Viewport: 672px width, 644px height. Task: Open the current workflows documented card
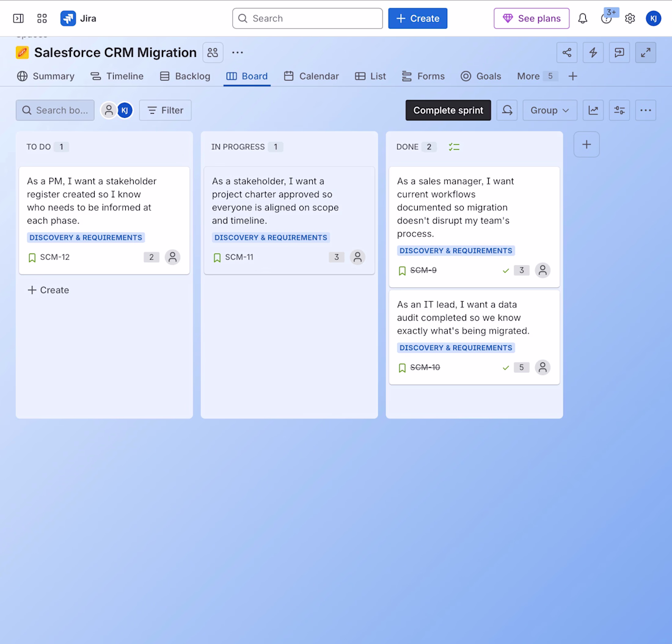(x=475, y=227)
